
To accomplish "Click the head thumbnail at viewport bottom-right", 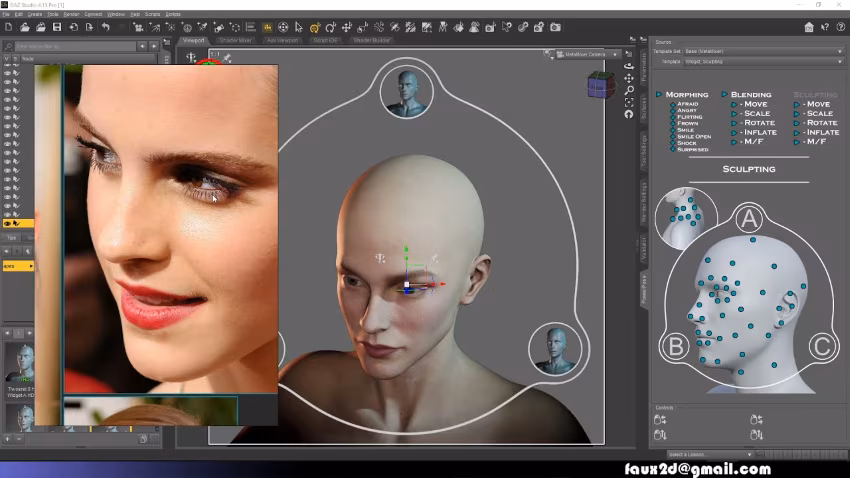I will [x=555, y=349].
